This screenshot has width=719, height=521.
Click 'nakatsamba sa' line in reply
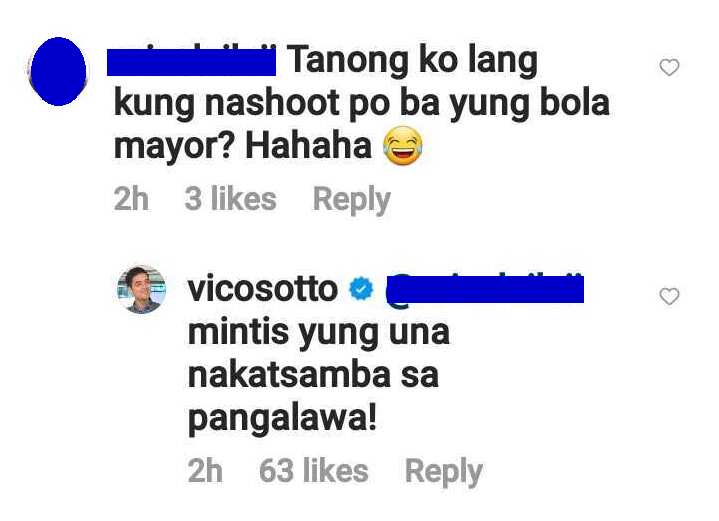tap(313, 375)
